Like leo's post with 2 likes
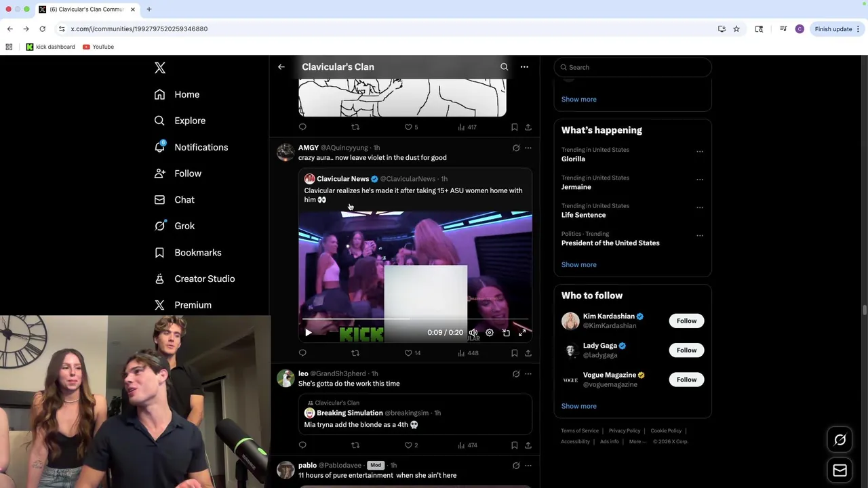Screen dimensions: 868x488 [411, 445]
